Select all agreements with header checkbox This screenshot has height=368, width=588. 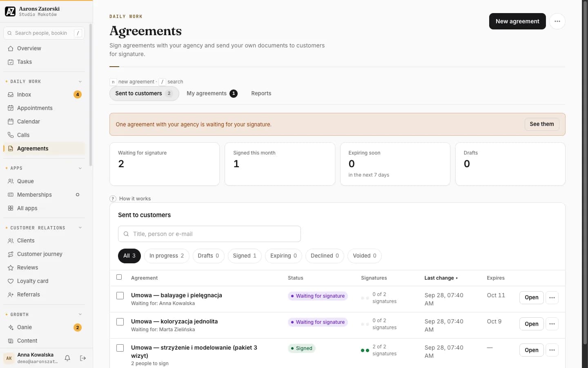119,277
